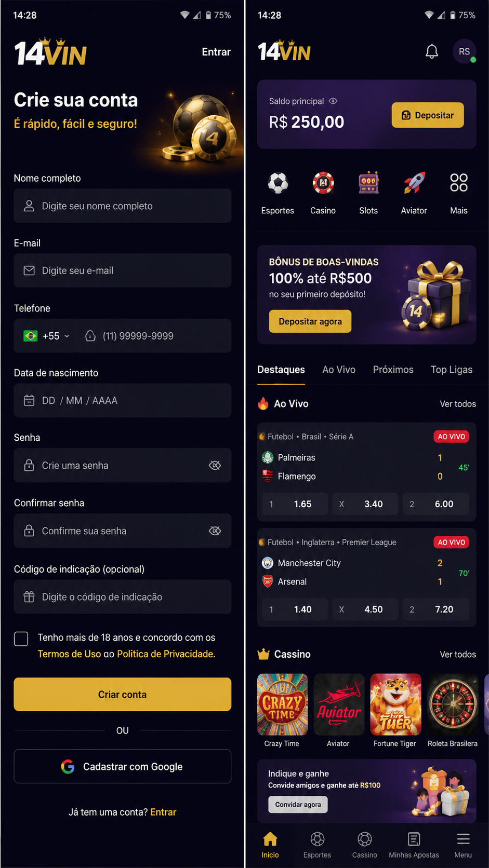Click the Criar conta button
The height and width of the screenshot is (868, 489).
pyautogui.click(x=122, y=694)
